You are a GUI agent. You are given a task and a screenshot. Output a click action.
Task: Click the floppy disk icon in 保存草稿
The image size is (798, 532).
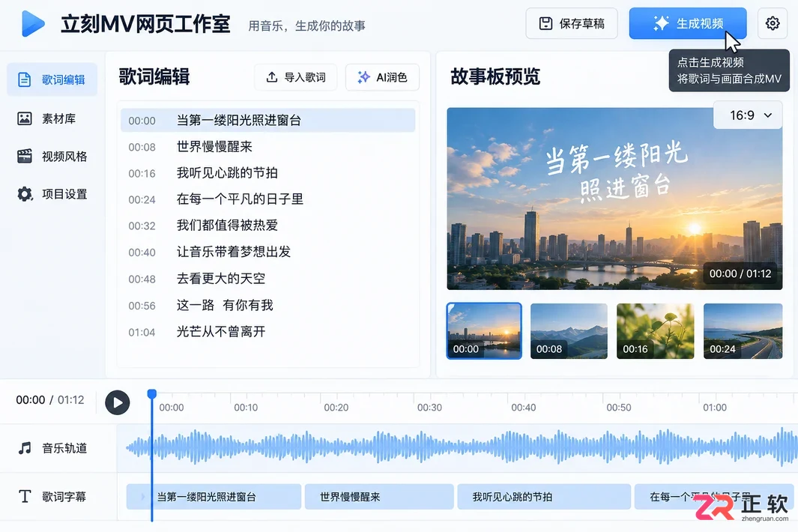(x=545, y=23)
